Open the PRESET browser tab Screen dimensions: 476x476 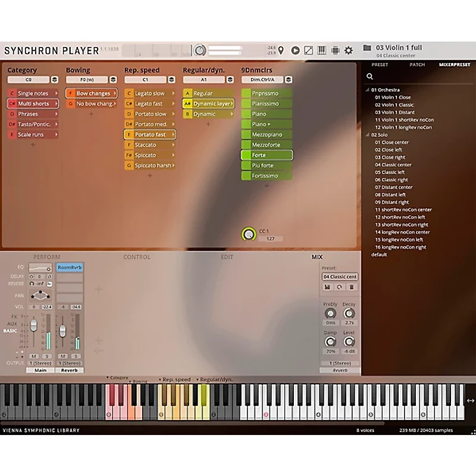point(380,65)
